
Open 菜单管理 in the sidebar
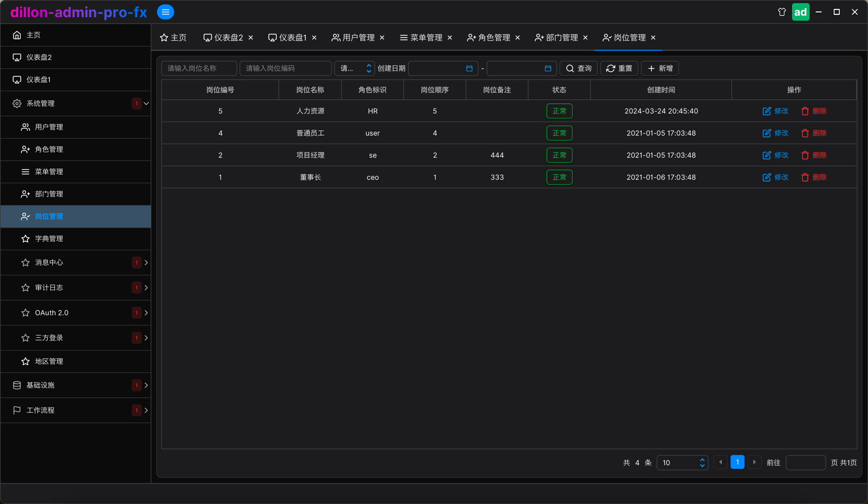tap(76, 172)
